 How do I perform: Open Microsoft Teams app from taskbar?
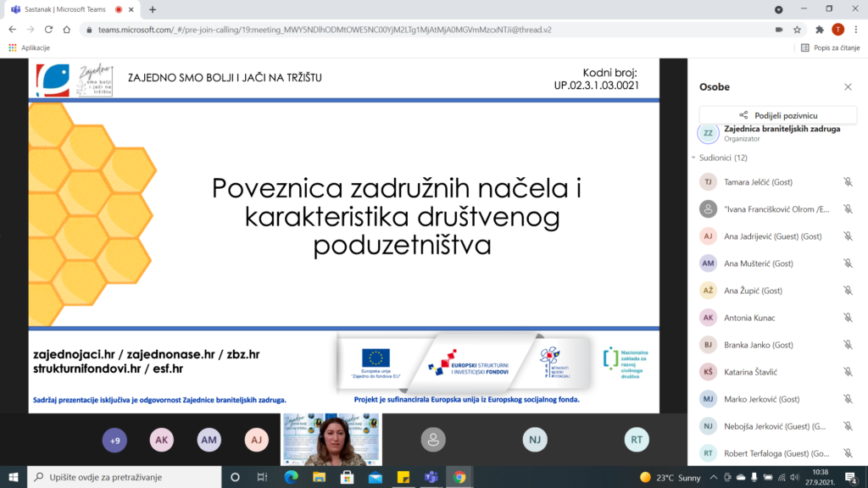pyautogui.click(x=431, y=477)
